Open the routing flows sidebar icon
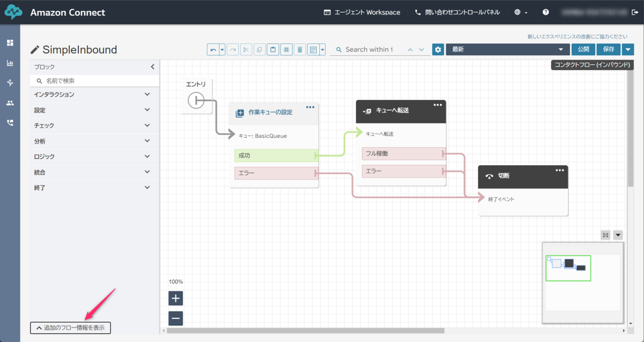The image size is (644, 342). coord(10,83)
